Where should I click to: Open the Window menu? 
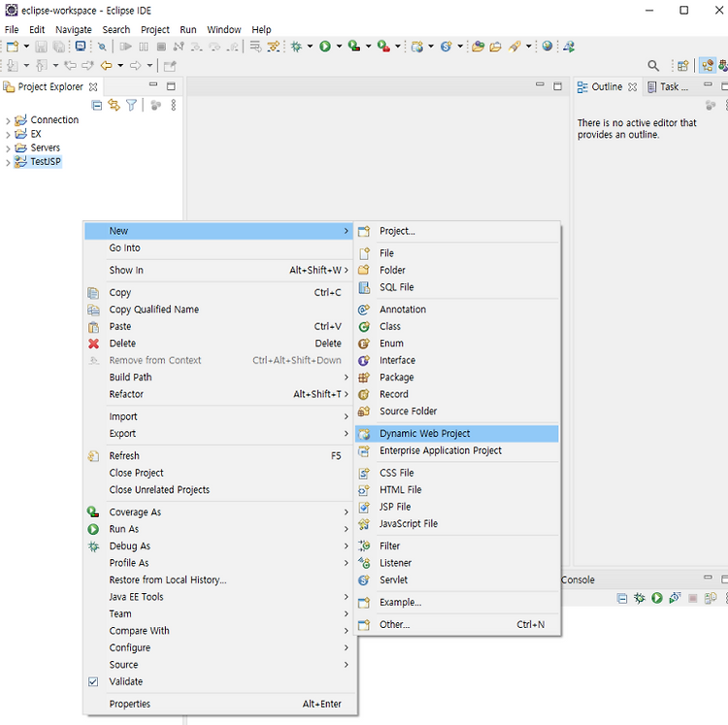tap(224, 30)
